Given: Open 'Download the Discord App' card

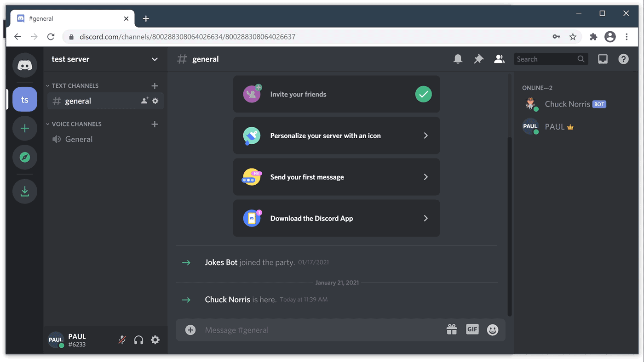Looking at the screenshot, I should pyautogui.click(x=337, y=218).
